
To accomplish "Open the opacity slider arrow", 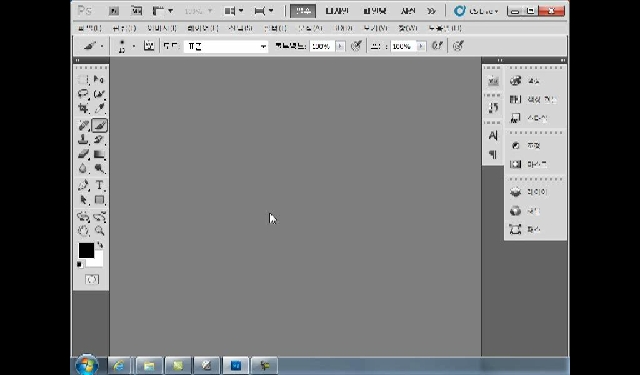I will coord(340,47).
